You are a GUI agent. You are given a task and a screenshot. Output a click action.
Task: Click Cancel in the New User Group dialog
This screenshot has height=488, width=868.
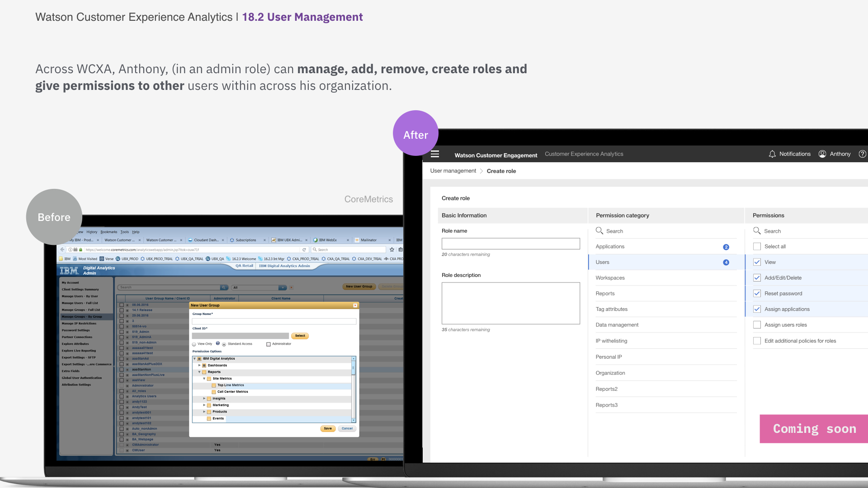pos(347,428)
